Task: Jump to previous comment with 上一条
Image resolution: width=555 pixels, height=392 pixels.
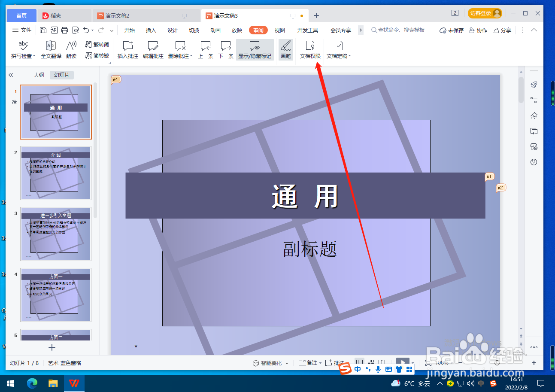Action: (206, 49)
